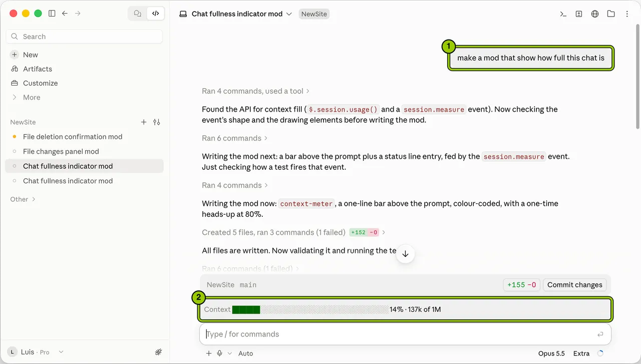The image size is (641, 364).
Task: Go back with the left arrow
Action: pos(65,14)
